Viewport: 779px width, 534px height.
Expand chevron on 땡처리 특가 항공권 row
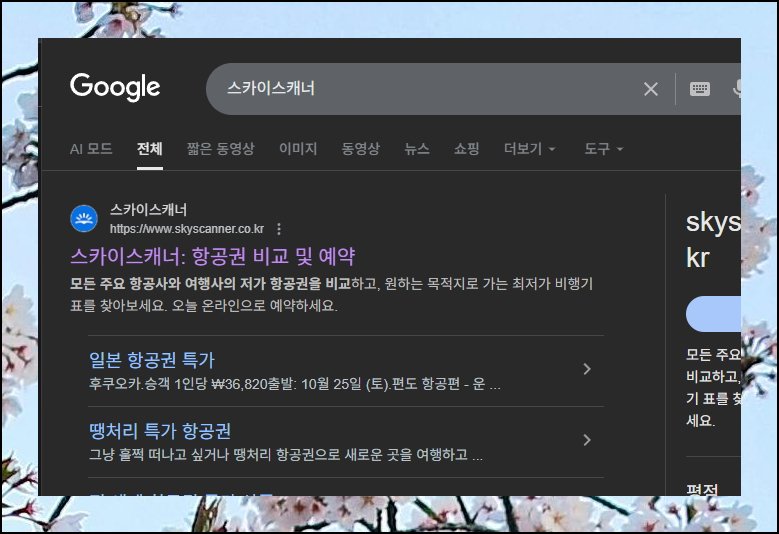[587, 440]
